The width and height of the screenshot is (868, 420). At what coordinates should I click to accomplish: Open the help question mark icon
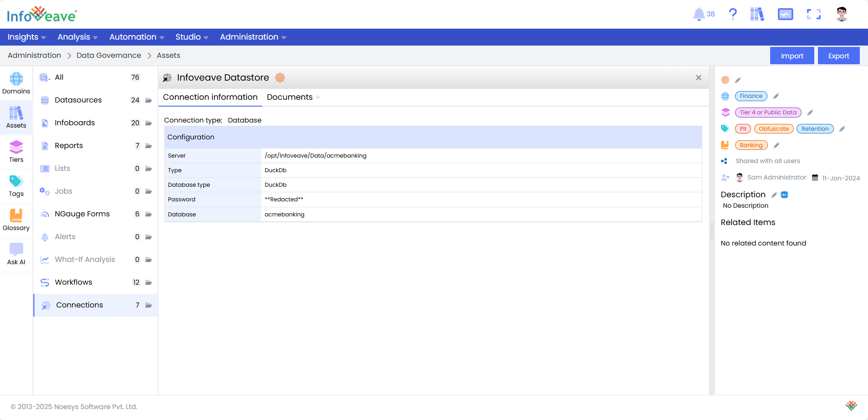coord(733,14)
